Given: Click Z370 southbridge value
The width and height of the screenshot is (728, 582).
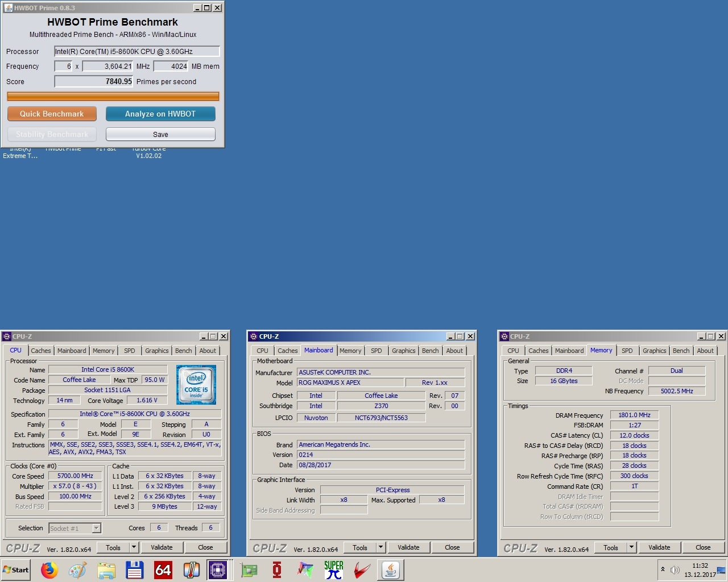Looking at the screenshot, I should coord(381,406).
